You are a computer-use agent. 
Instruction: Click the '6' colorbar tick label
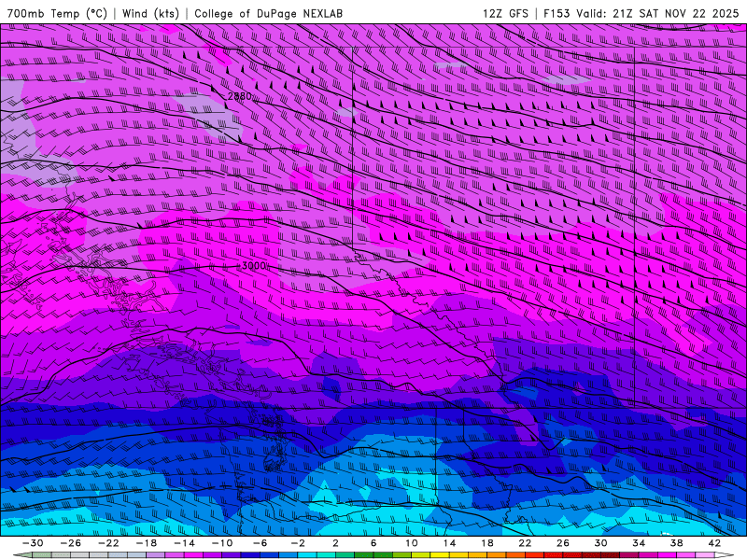click(373, 543)
